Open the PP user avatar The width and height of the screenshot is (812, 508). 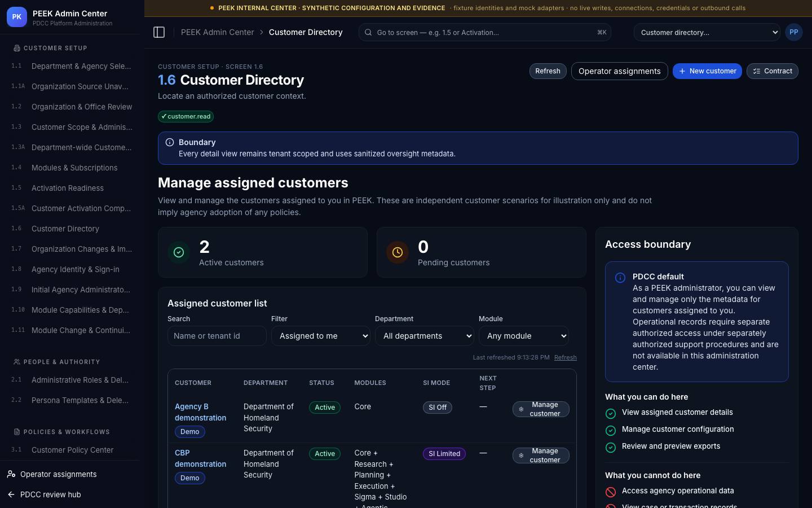click(x=793, y=32)
